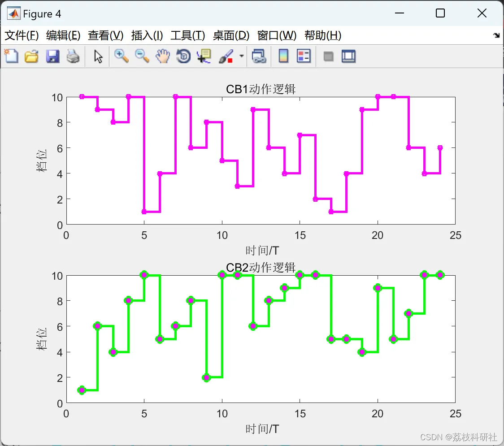Viewport: 504px width, 446px height.
Task: Click the CB1动作逻辑 plot title
Action: 261,89
